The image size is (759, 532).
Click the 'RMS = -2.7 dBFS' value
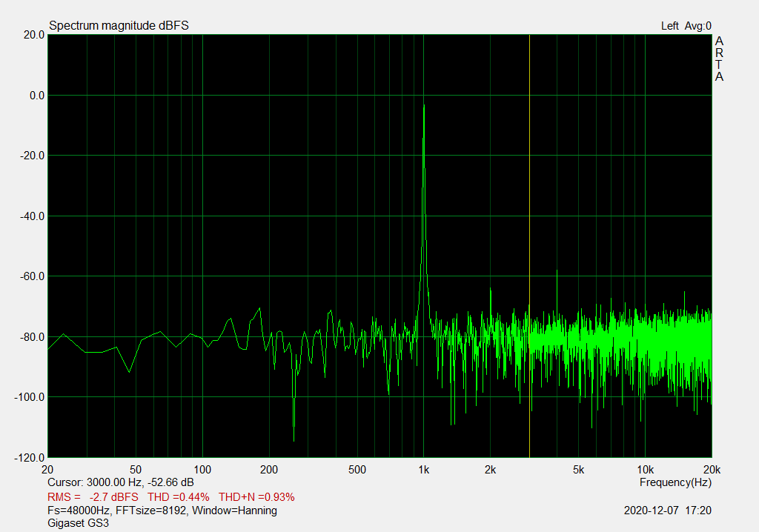pos(93,497)
